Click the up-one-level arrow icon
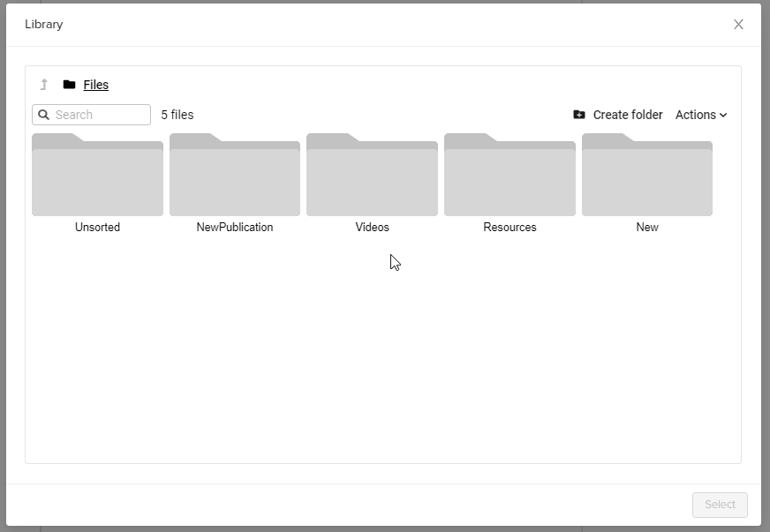The image size is (770, 532). coord(44,85)
